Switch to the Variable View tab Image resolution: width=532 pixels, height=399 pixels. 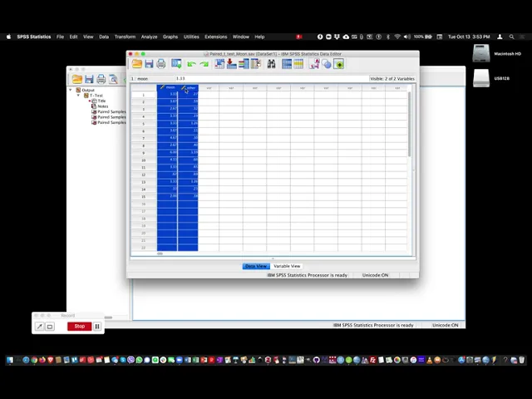coord(287,266)
